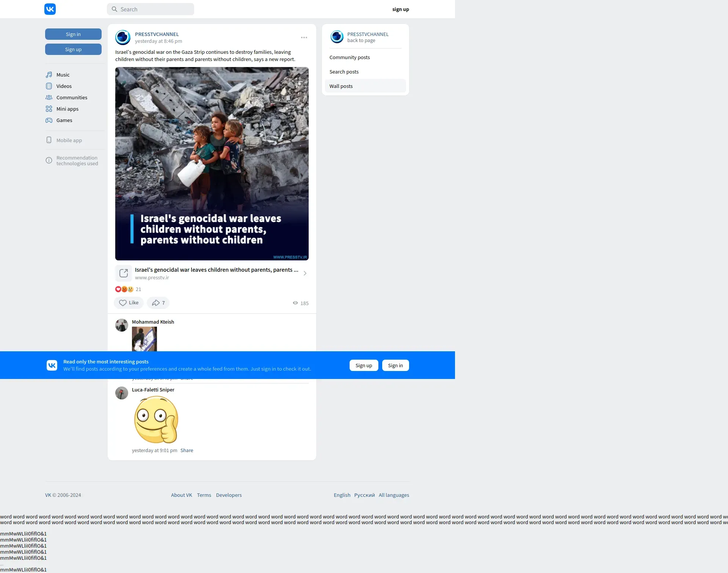Open the Games sidebar icon

coord(49,120)
